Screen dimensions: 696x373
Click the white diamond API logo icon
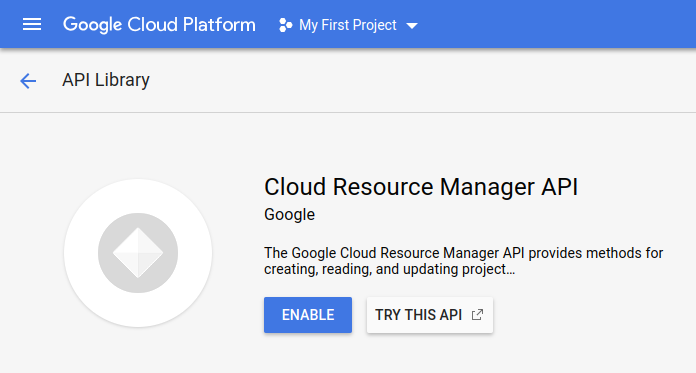[x=138, y=253]
